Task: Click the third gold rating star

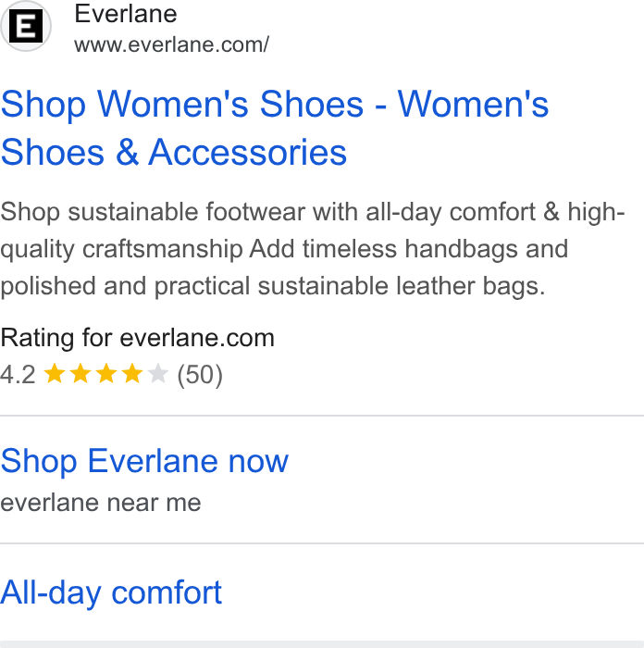Action: coord(106,374)
